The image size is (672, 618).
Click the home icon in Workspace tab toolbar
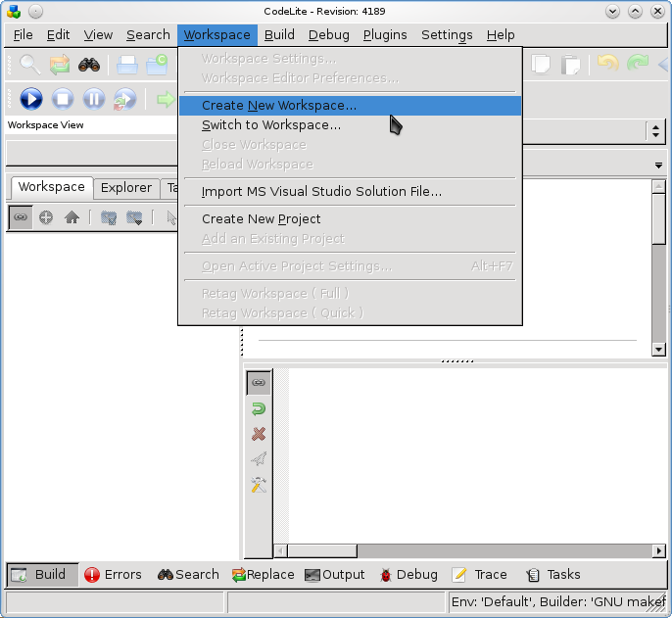coord(72,217)
